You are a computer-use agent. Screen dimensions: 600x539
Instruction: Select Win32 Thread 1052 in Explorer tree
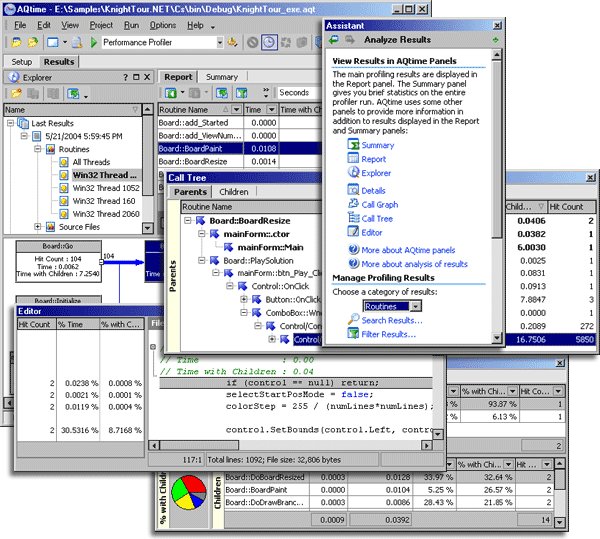click(106, 188)
